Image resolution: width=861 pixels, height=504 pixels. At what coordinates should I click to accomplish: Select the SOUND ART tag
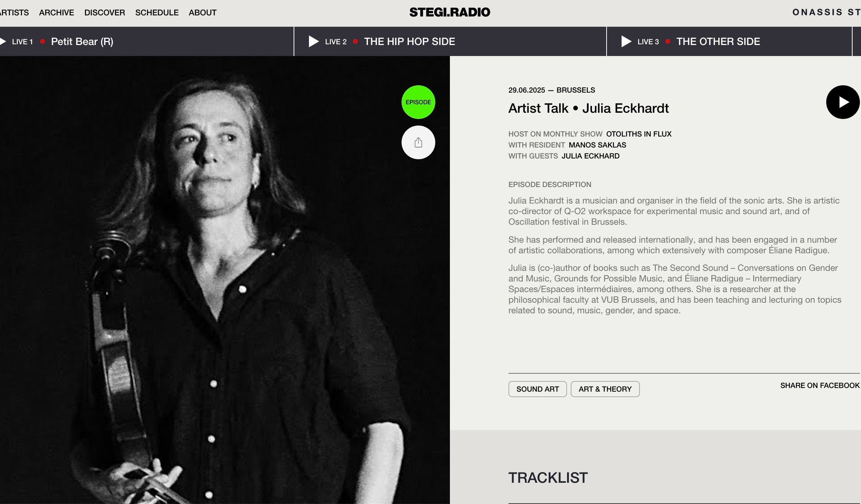(537, 389)
